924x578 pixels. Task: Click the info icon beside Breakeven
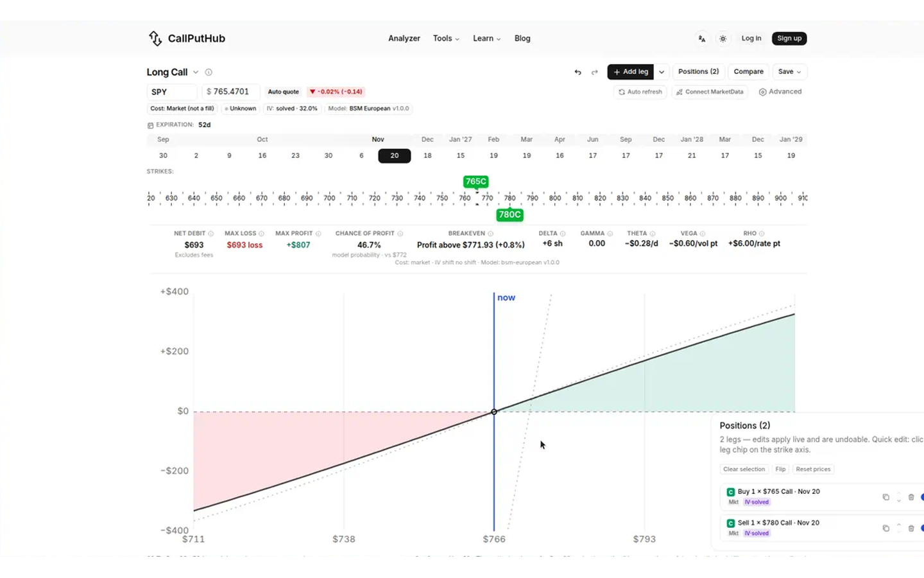pyautogui.click(x=491, y=234)
